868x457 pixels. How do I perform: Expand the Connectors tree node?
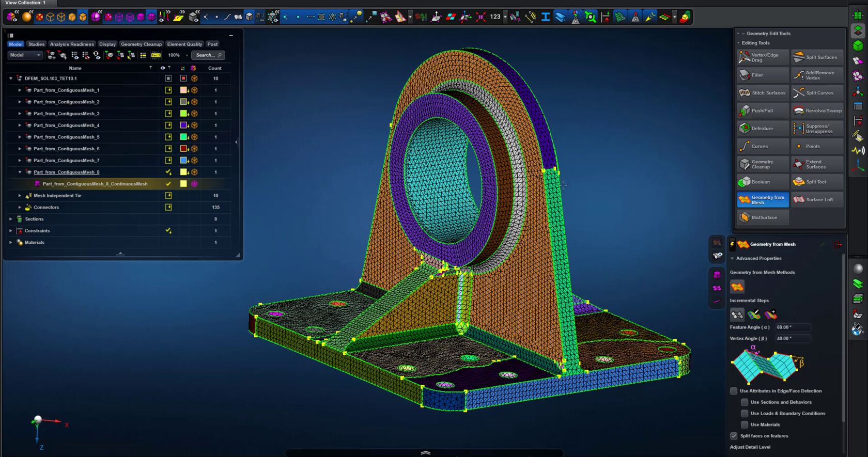pos(20,208)
